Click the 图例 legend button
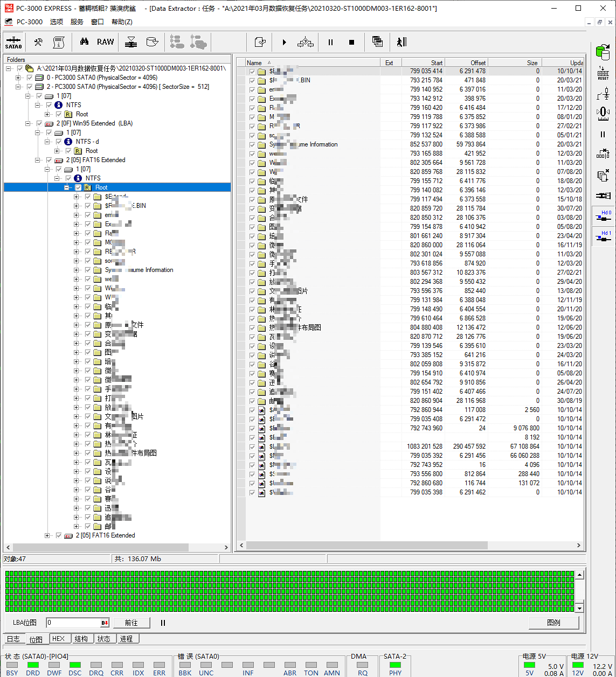The width and height of the screenshot is (616, 677). [553, 623]
